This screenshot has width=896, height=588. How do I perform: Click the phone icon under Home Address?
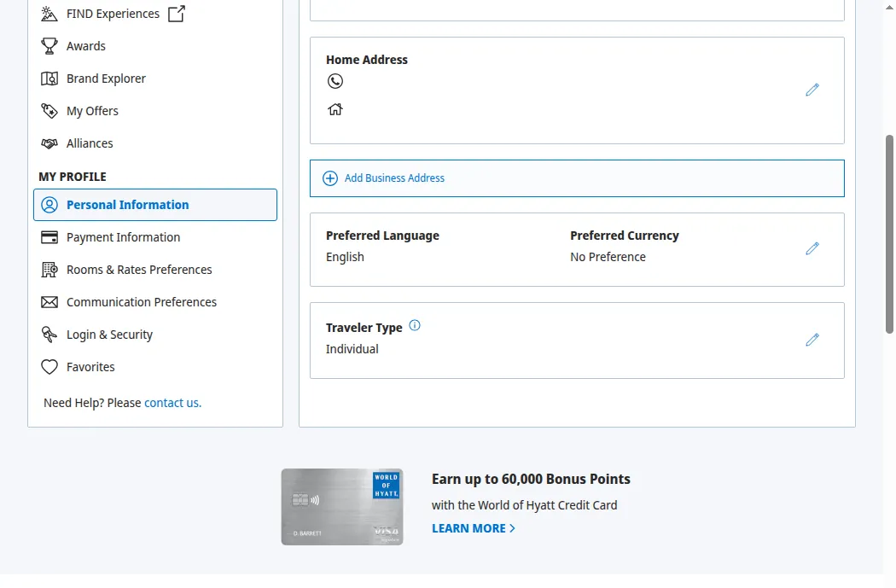tap(335, 81)
